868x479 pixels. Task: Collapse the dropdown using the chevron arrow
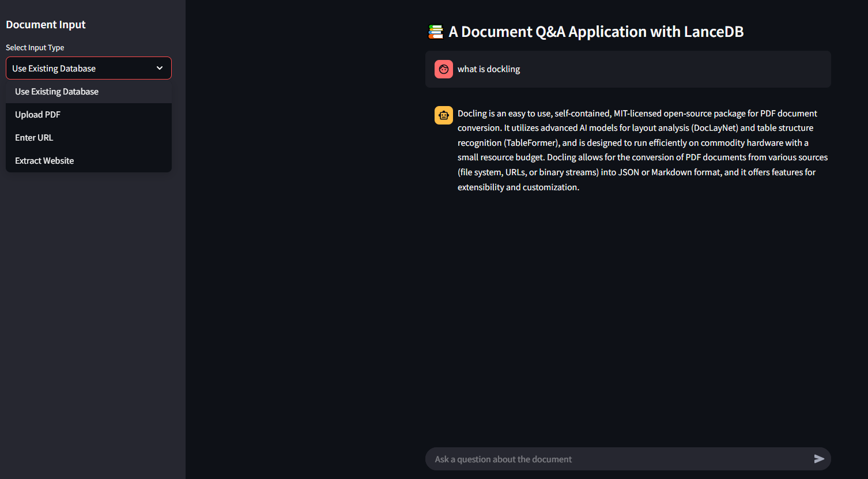pos(160,68)
